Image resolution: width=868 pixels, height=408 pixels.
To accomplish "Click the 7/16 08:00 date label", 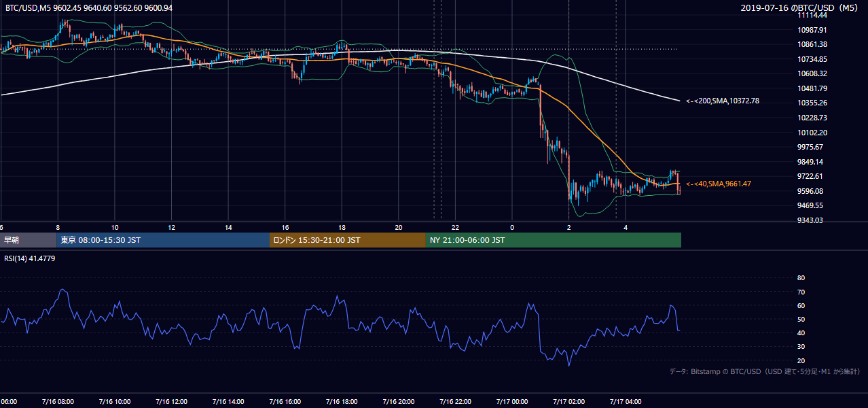I will (58, 402).
